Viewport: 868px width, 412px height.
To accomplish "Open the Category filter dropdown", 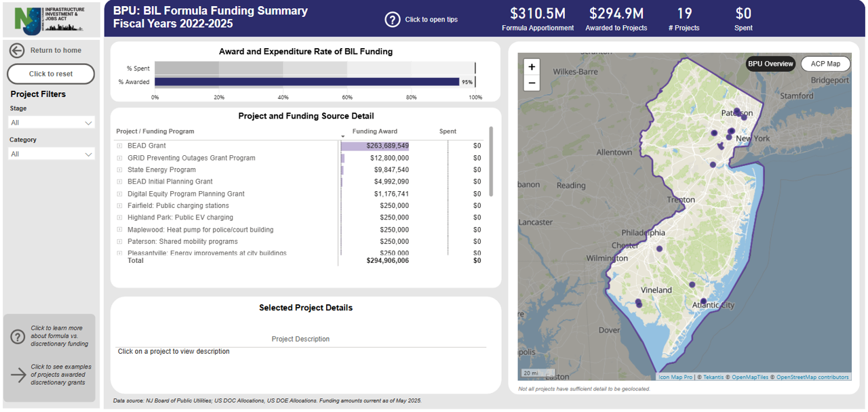I will pos(52,154).
